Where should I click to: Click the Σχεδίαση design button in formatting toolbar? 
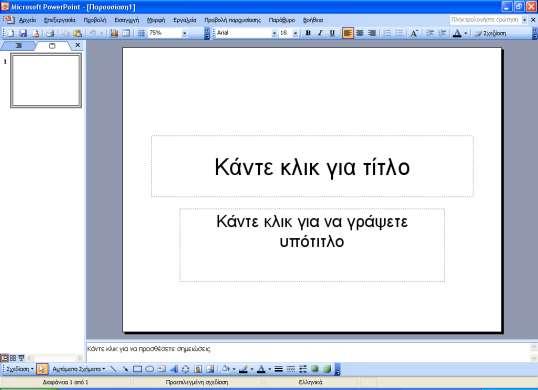[x=490, y=33]
